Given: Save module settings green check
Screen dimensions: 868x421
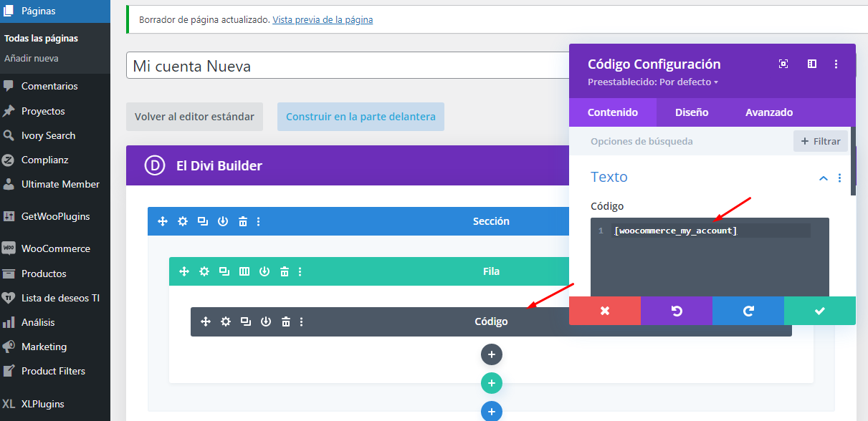Looking at the screenshot, I should coord(820,311).
